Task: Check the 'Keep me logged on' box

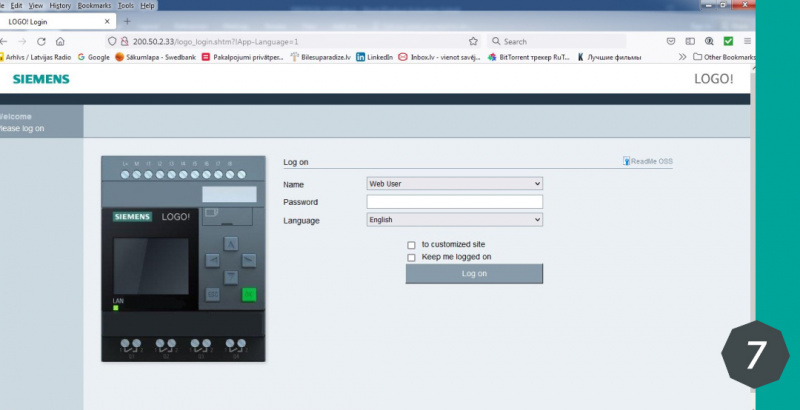Action: click(411, 257)
